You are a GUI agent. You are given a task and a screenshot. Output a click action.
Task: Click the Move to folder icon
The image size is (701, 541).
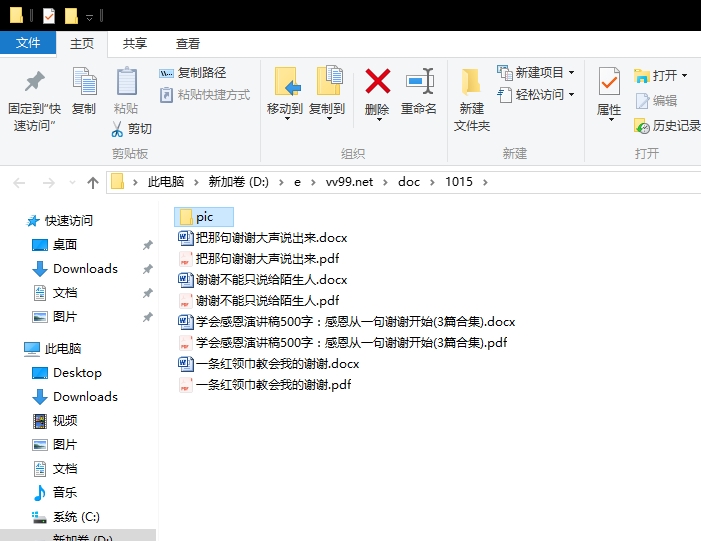285,82
